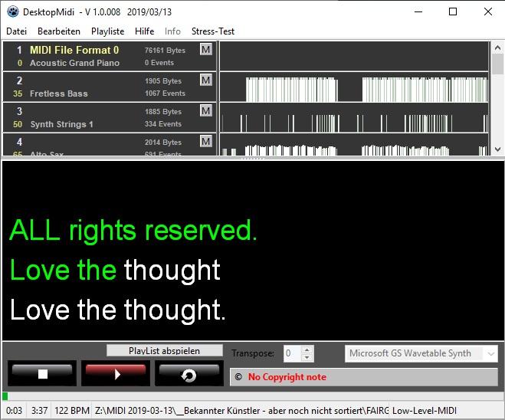Click the '76161 Bytes' label
The image size is (505, 420).
pos(165,51)
